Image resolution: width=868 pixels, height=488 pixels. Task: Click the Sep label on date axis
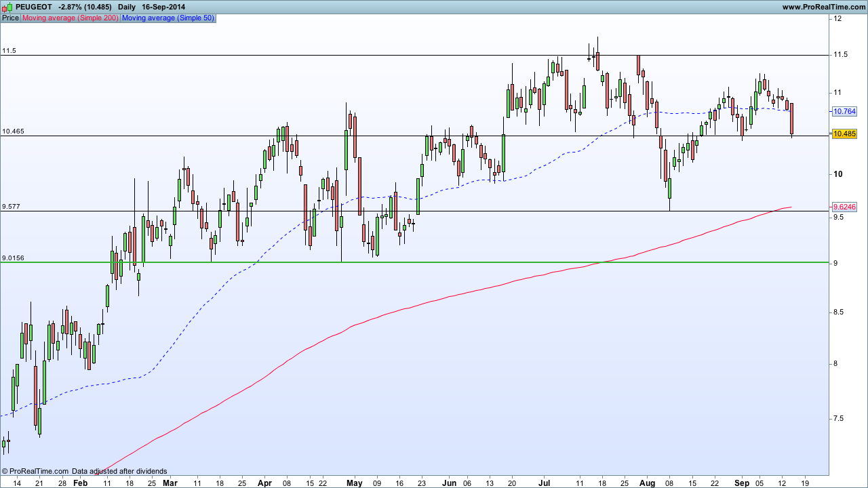(x=743, y=483)
